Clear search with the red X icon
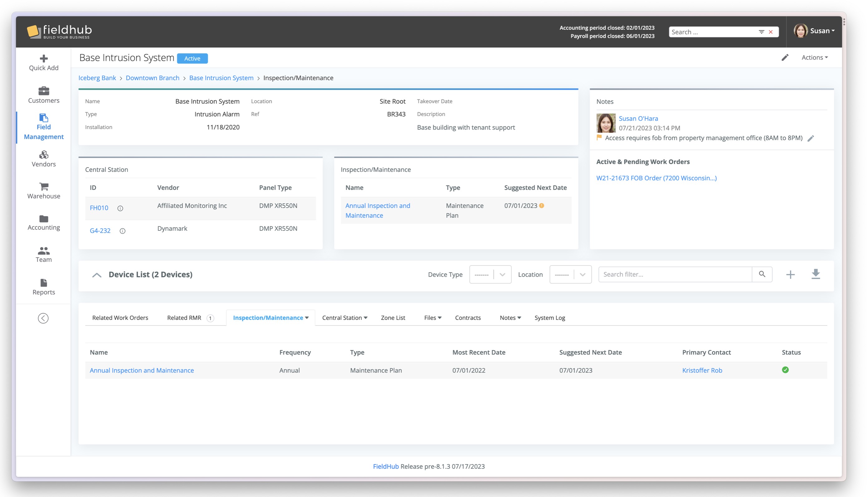 771,32
